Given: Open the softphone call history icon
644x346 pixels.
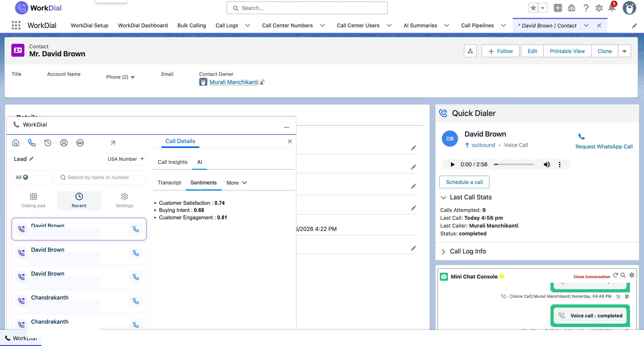Looking at the screenshot, I should [x=48, y=143].
